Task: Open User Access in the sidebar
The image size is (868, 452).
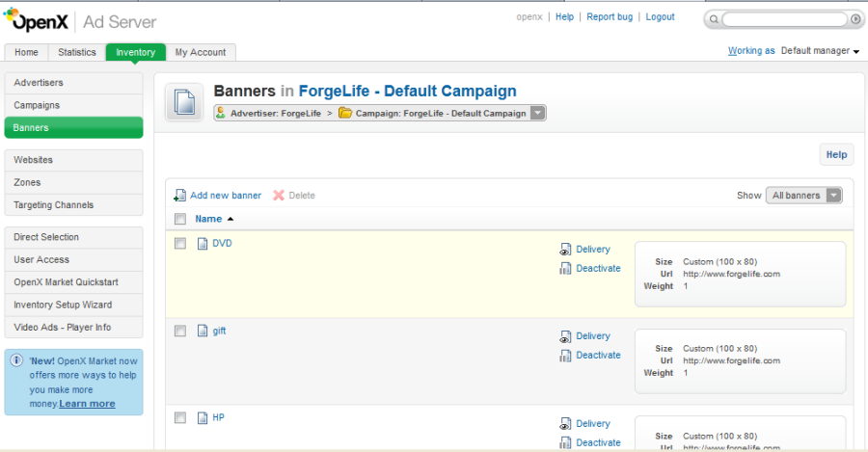Action: (x=73, y=259)
